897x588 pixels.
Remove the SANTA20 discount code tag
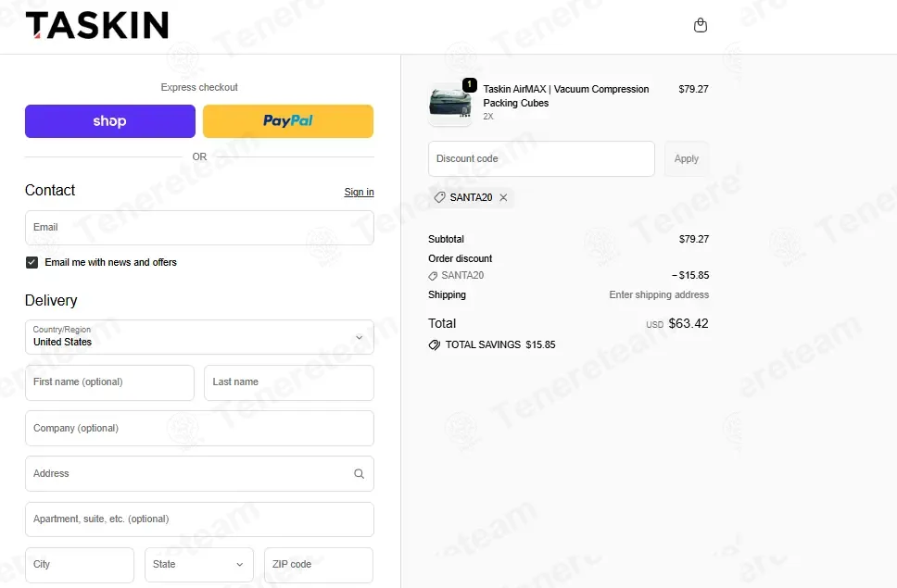click(x=503, y=197)
